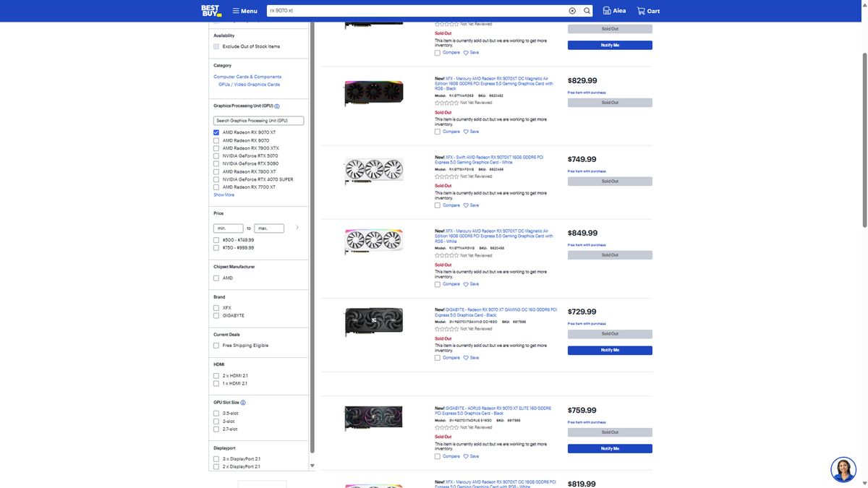Check 2 x HDMI 2.1 filter
868x488 pixels.
(x=216, y=376)
